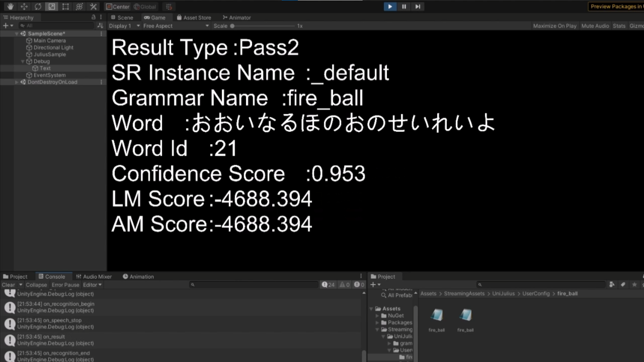Select the Move tool
644x362 pixels.
[x=24, y=6]
